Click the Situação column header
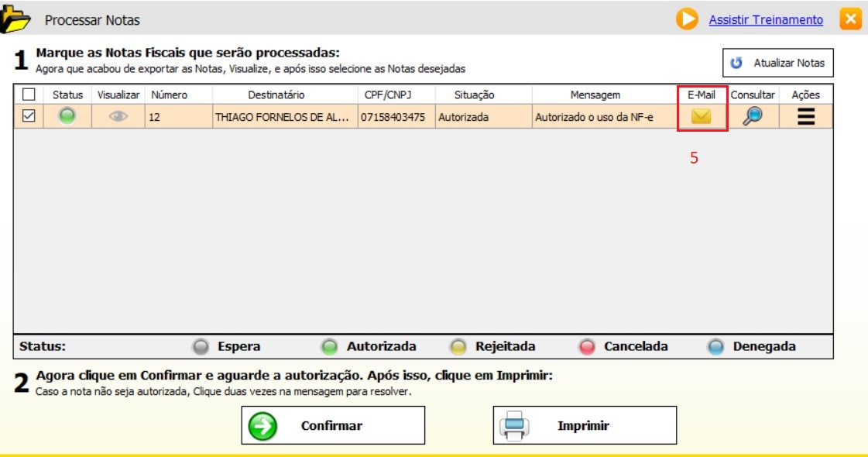This screenshot has height=457, width=868. click(x=474, y=94)
